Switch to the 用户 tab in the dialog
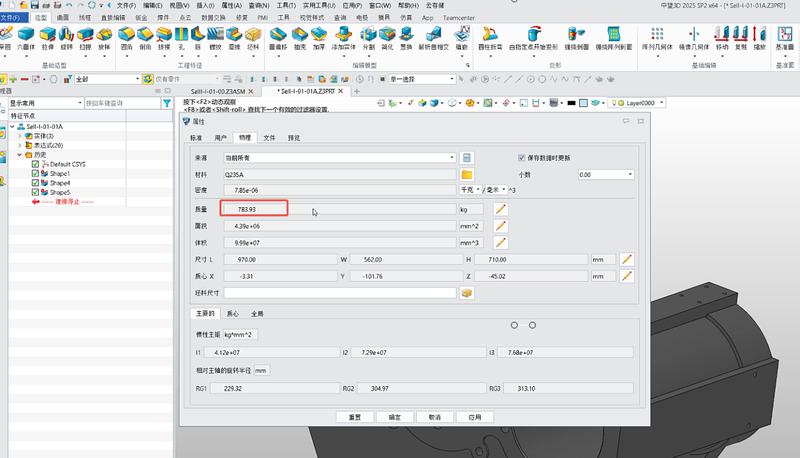800x458 pixels. coord(221,137)
